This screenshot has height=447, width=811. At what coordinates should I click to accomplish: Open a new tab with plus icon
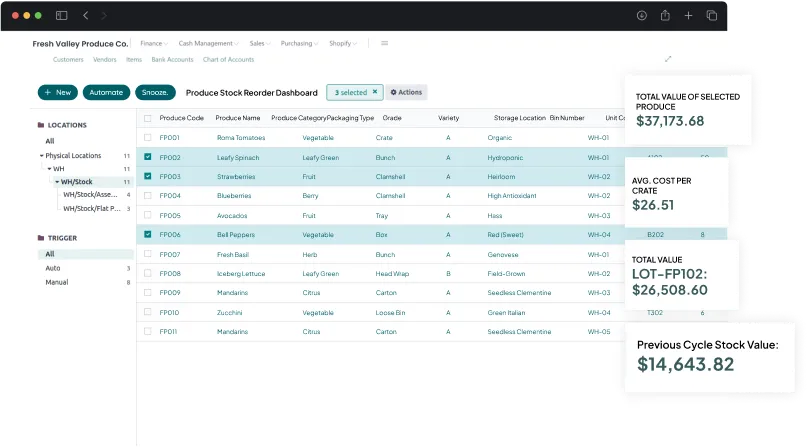coord(688,15)
